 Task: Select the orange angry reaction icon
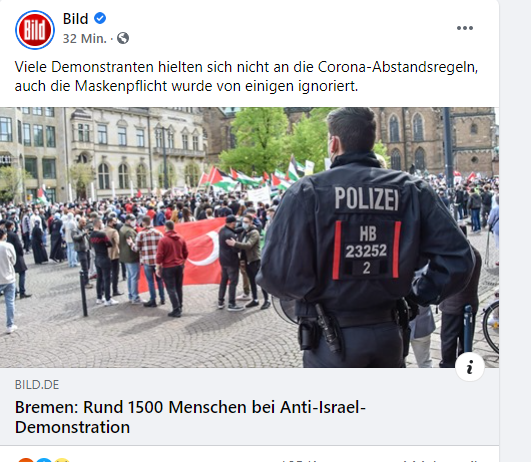26,460
